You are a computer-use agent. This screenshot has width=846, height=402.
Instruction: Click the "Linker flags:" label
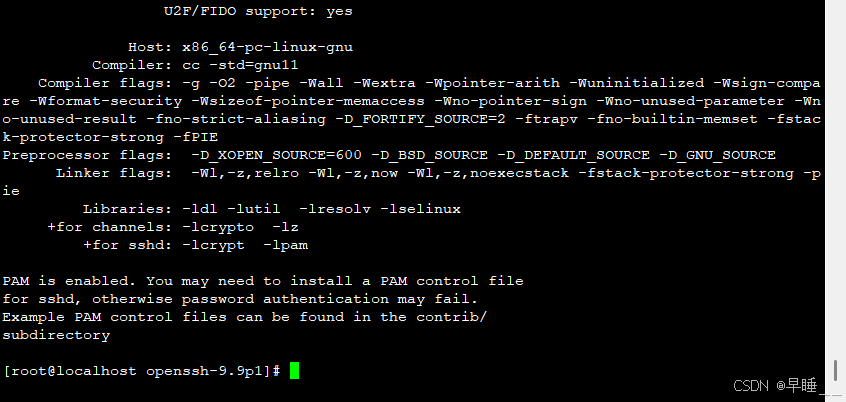click(x=114, y=173)
